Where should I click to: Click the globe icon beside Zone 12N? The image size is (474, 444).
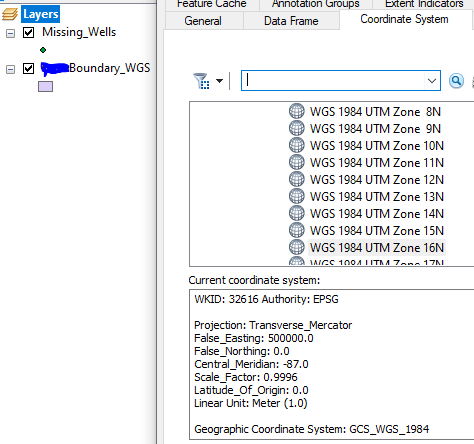tap(297, 179)
